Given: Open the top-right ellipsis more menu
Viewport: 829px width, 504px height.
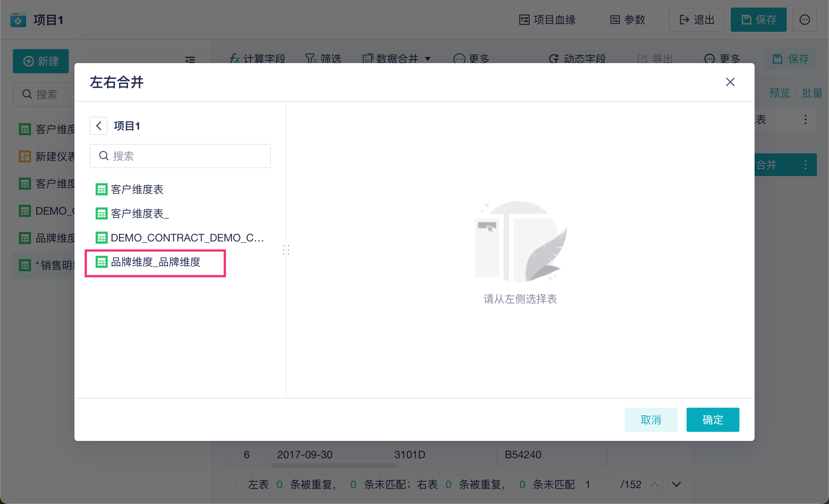Looking at the screenshot, I should tap(804, 20).
